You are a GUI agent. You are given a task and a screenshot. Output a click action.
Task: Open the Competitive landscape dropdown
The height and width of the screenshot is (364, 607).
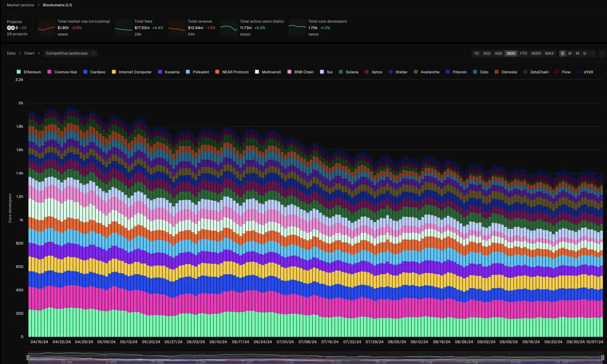coord(71,53)
